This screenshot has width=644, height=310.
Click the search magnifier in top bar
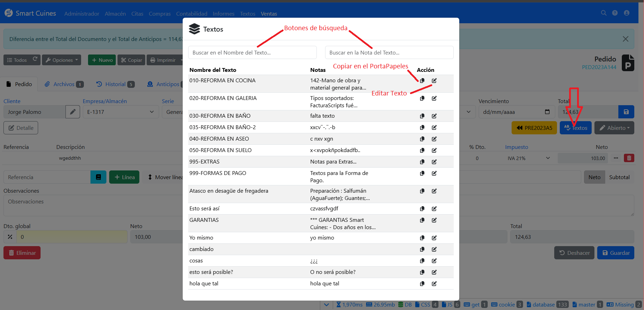click(603, 13)
